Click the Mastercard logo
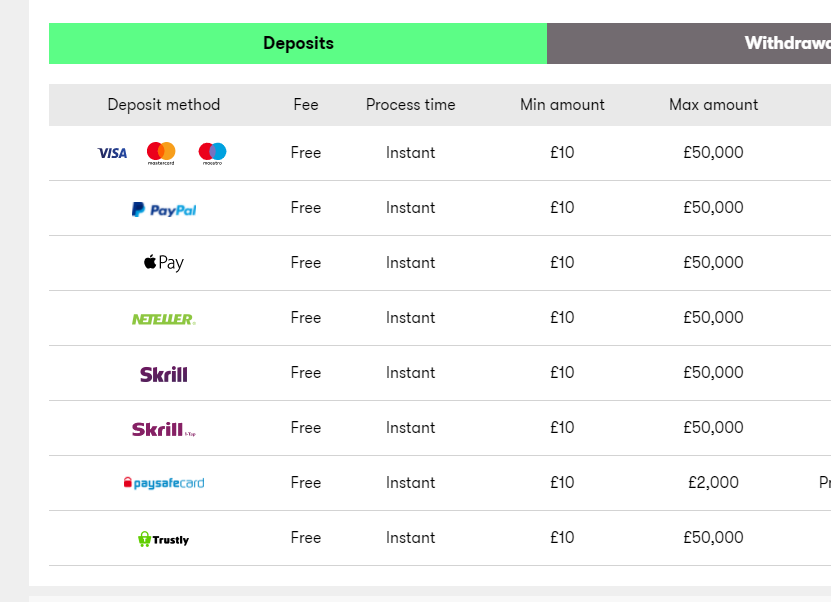This screenshot has height=602, width=831. point(161,153)
